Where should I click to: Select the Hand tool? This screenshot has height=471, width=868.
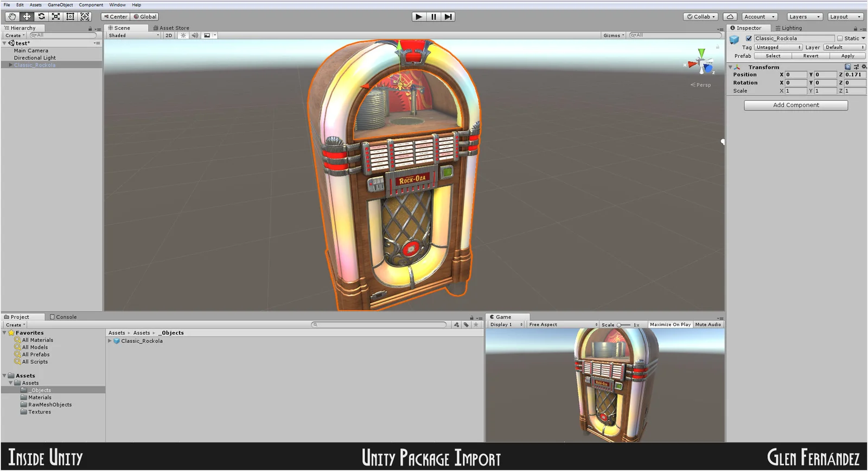click(x=12, y=17)
